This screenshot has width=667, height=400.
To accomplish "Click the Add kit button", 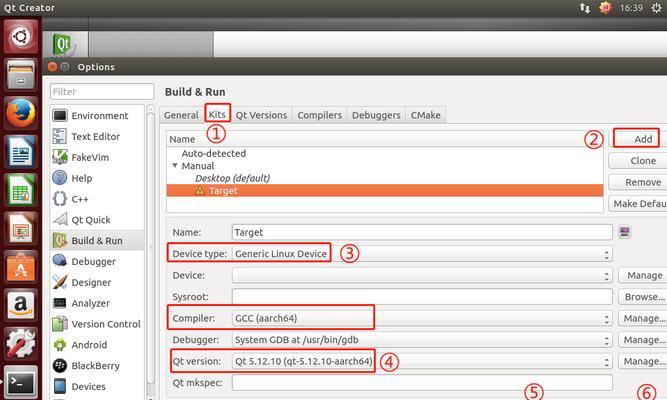I will (638, 139).
